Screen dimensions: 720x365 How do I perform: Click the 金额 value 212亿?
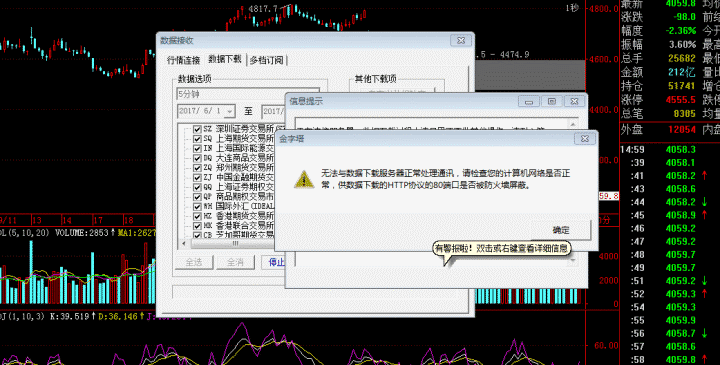click(682, 72)
